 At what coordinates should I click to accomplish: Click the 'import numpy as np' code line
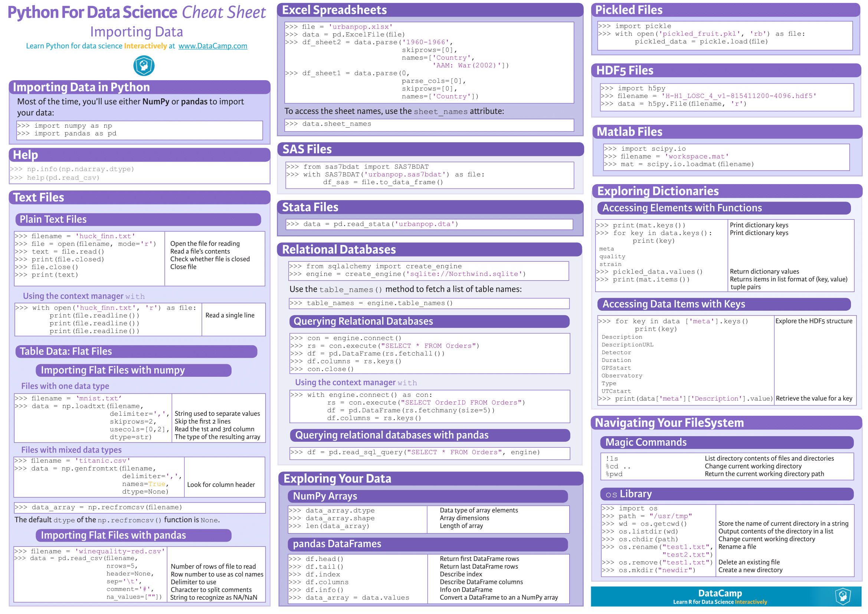point(64,125)
